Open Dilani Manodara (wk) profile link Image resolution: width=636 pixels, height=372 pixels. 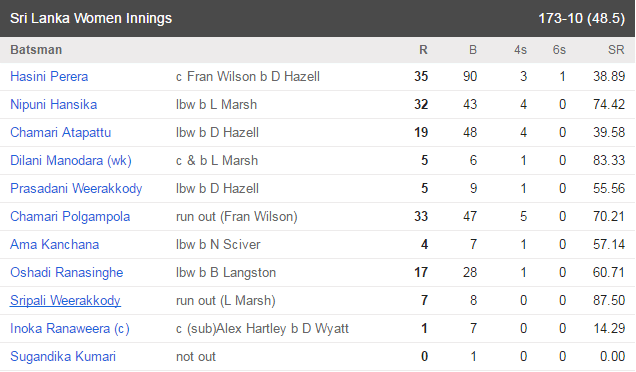tap(71, 160)
